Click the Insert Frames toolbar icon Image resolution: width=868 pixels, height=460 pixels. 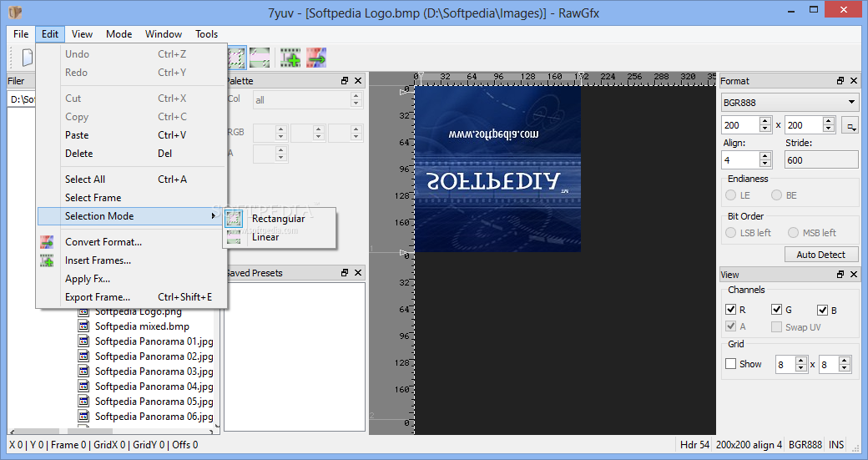point(290,58)
